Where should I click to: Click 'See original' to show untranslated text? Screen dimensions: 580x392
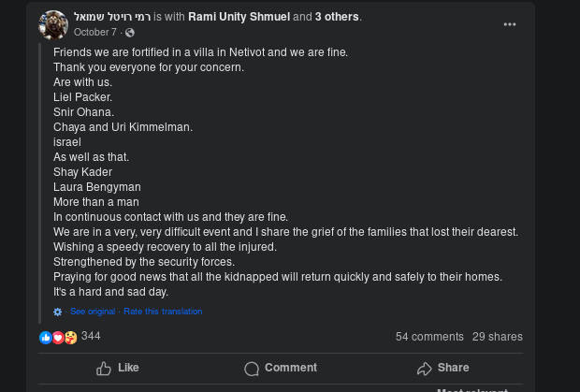[93, 312]
